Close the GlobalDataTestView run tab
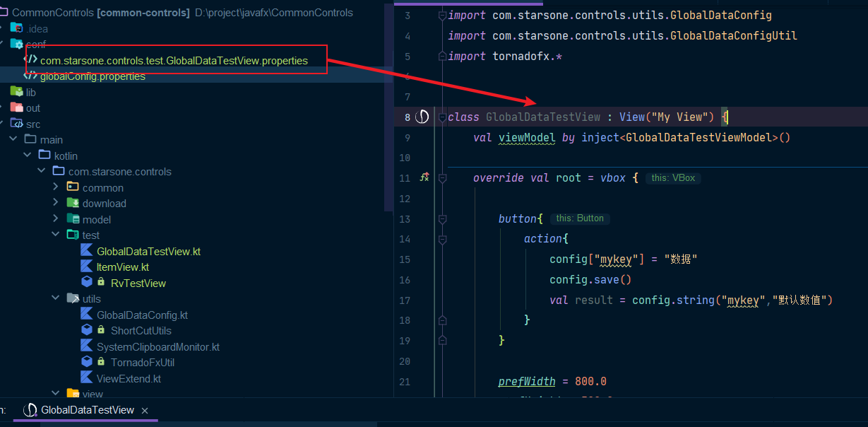The image size is (868, 427). point(145,410)
